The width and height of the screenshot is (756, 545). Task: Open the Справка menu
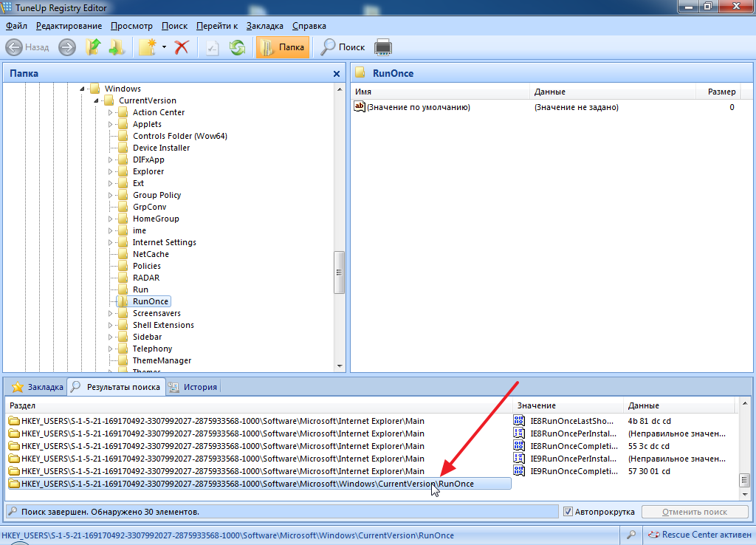pos(309,26)
